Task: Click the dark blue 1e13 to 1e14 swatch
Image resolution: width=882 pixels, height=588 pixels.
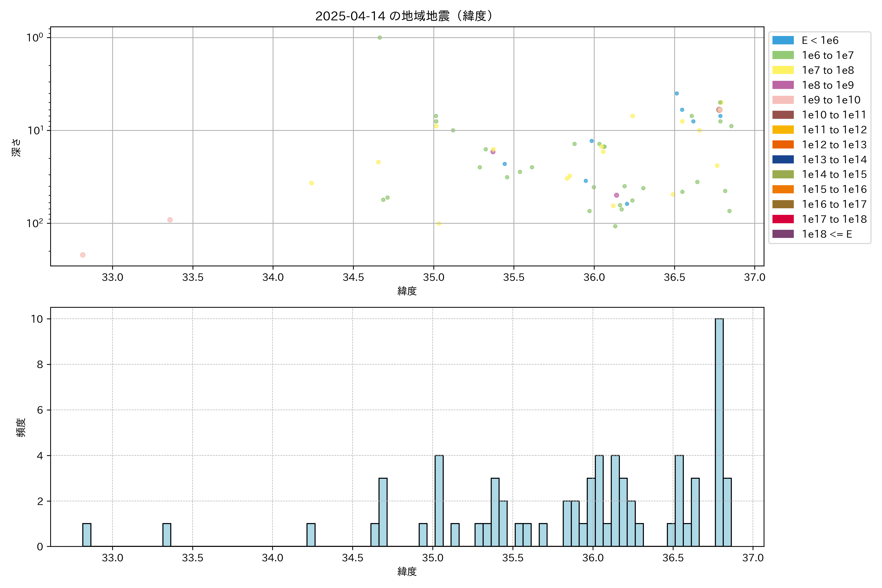Action: [x=783, y=159]
